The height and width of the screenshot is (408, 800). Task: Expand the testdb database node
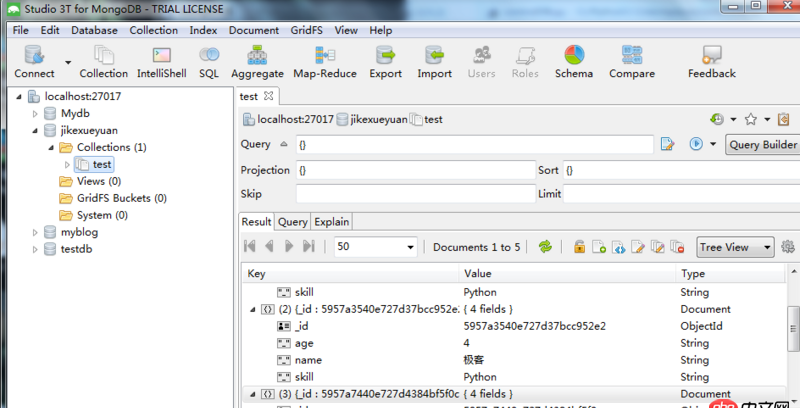pyautogui.click(x=35, y=249)
